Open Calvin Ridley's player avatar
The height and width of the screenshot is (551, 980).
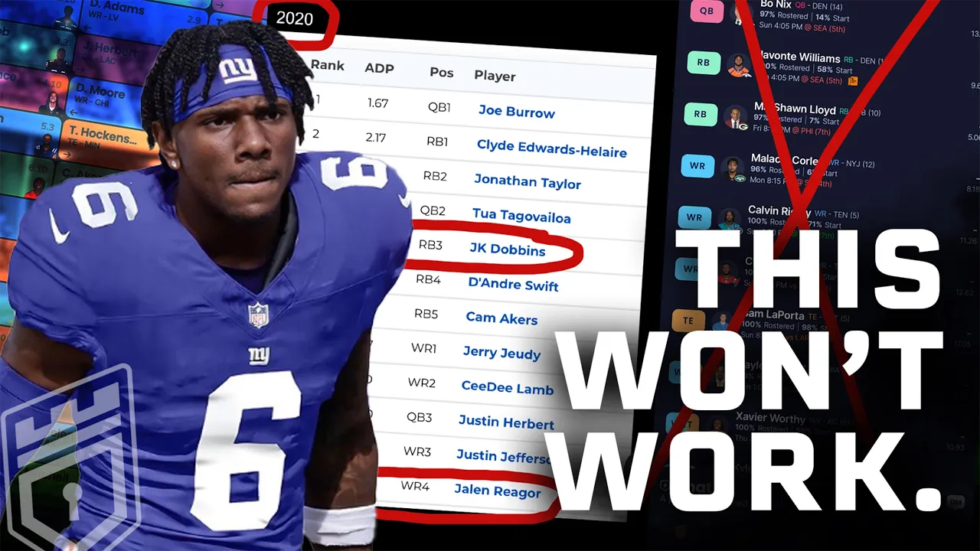(729, 219)
